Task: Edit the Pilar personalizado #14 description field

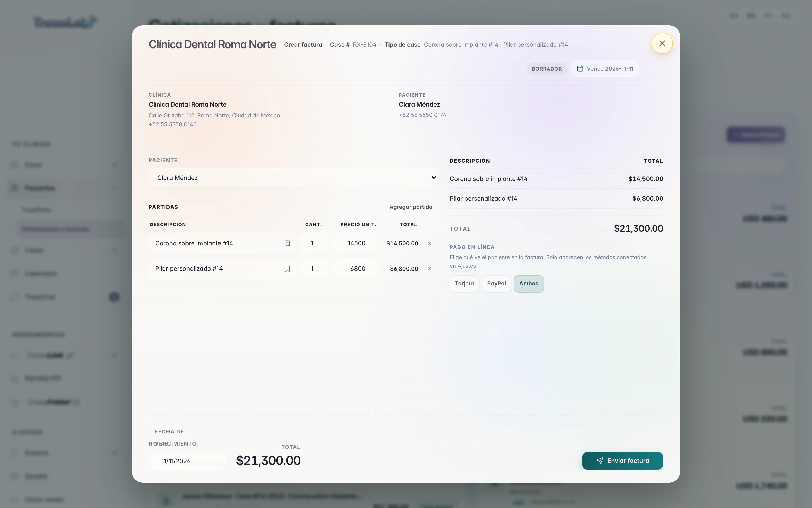Action: pyautogui.click(x=222, y=269)
